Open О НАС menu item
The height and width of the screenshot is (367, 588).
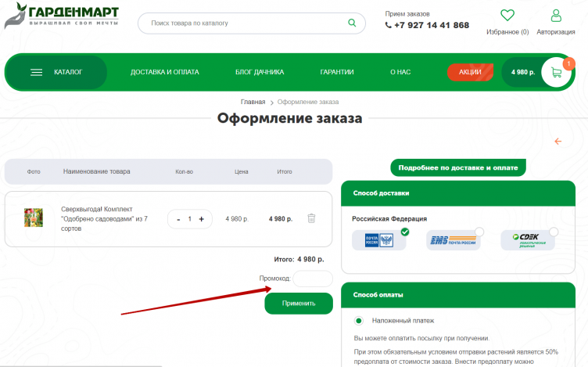400,72
